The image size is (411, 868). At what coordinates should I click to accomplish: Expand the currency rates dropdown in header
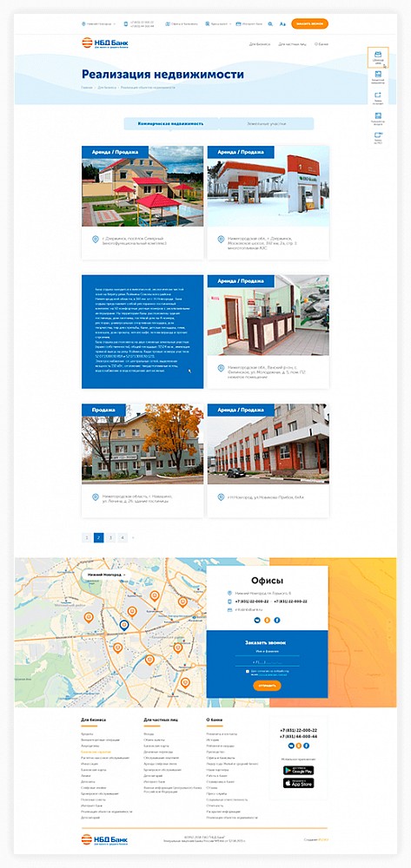(218, 23)
